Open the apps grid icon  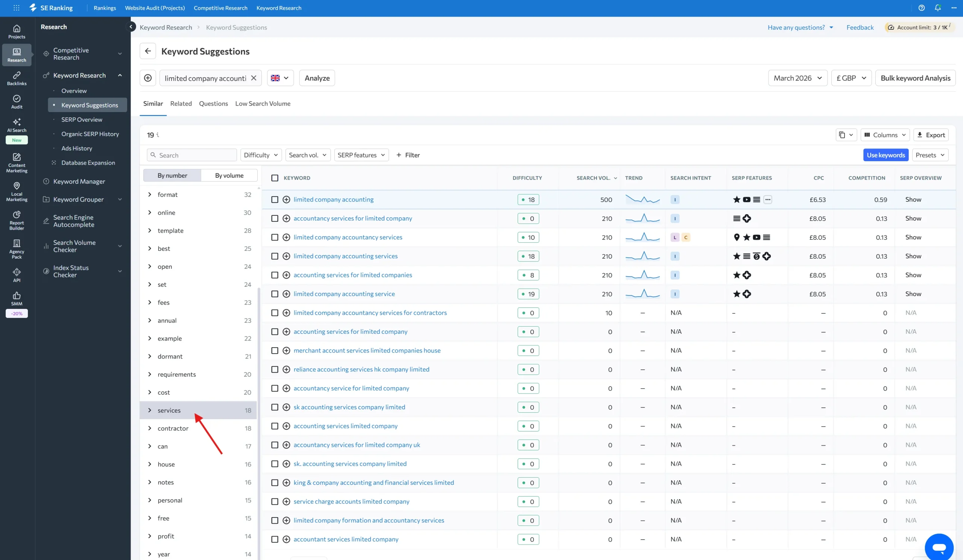(x=16, y=8)
